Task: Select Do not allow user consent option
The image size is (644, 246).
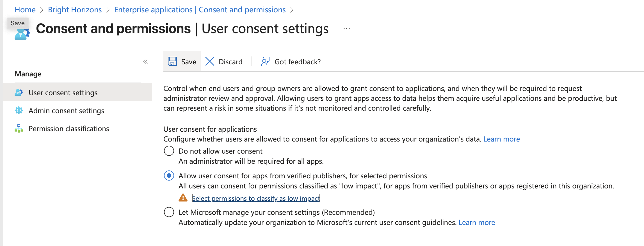Action: (x=169, y=151)
